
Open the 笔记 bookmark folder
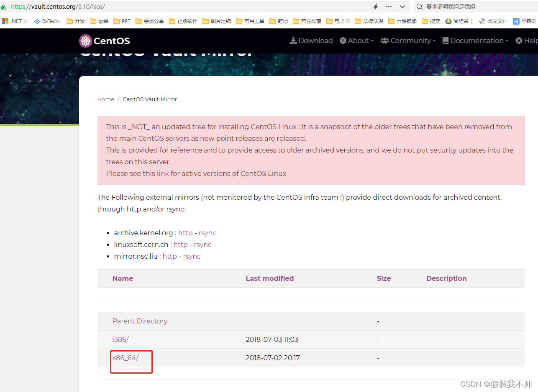click(279, 21)
